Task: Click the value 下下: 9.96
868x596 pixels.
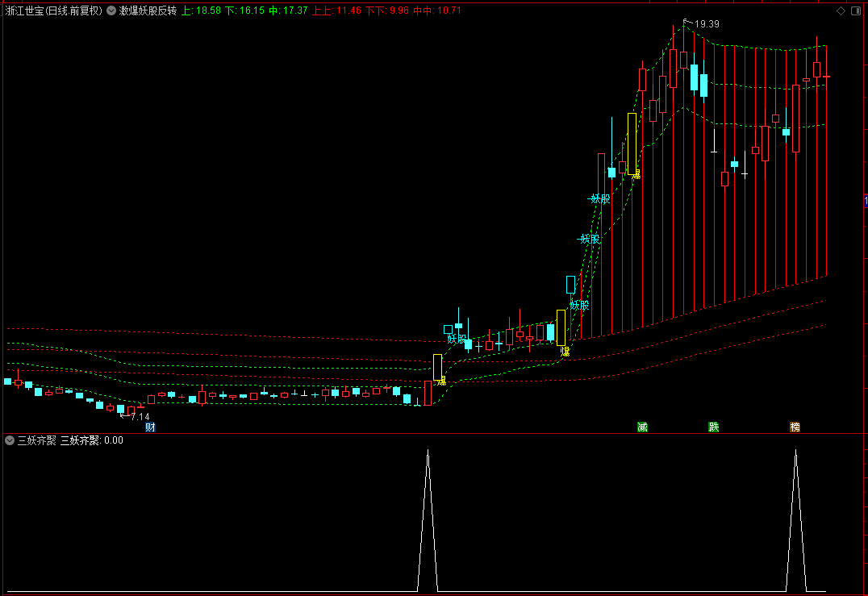Action: 387,10
